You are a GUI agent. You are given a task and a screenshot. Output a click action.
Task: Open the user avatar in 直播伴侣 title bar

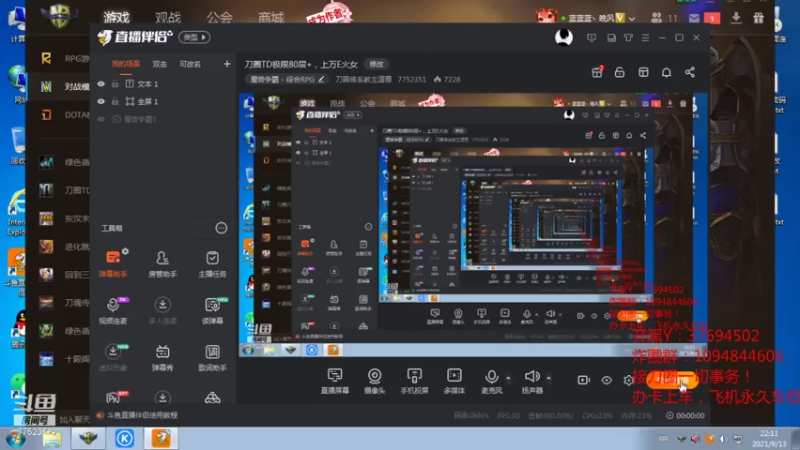point(564,37)
